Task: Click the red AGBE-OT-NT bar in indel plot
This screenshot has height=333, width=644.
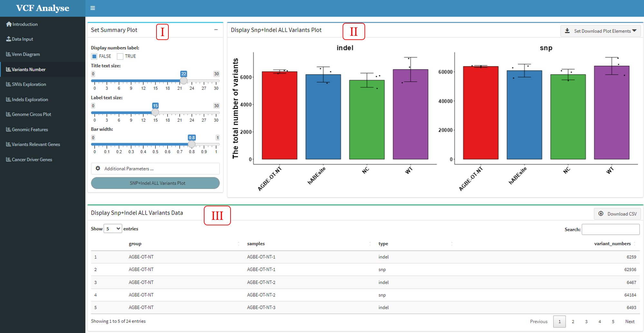Action: pyautogui.click(x=279, y=115)
